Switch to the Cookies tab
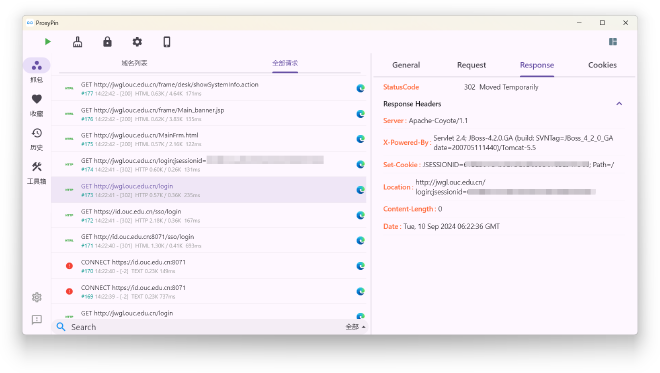 tap(602, 65)
